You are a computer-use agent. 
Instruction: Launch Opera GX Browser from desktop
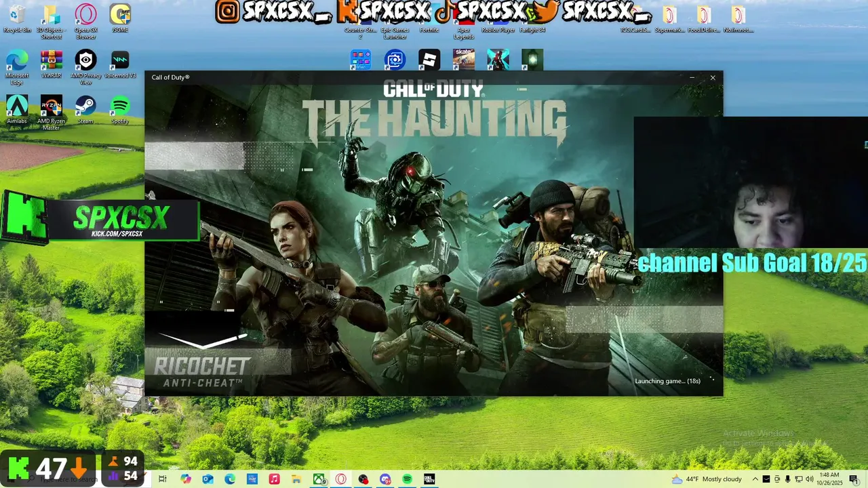click(85, 22)
